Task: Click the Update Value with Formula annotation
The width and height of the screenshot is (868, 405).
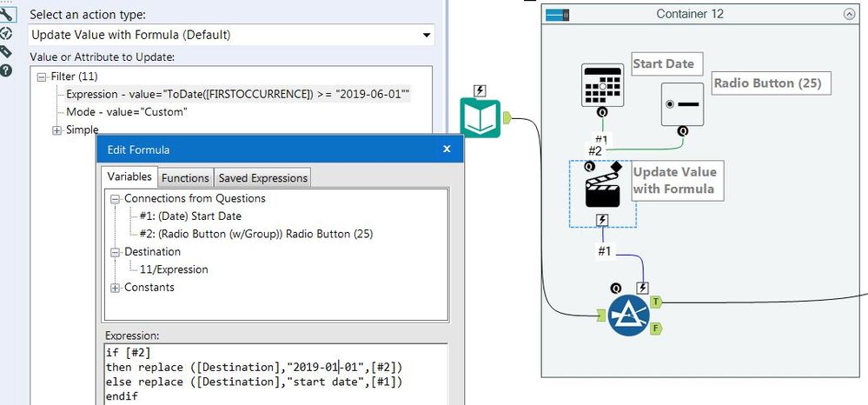Action: 678,181
